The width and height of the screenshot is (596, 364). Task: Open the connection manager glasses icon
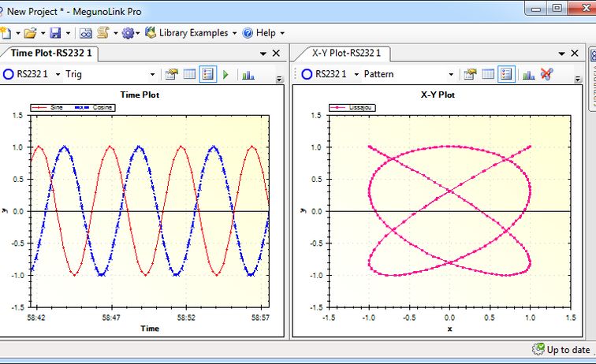click(86, 33)
